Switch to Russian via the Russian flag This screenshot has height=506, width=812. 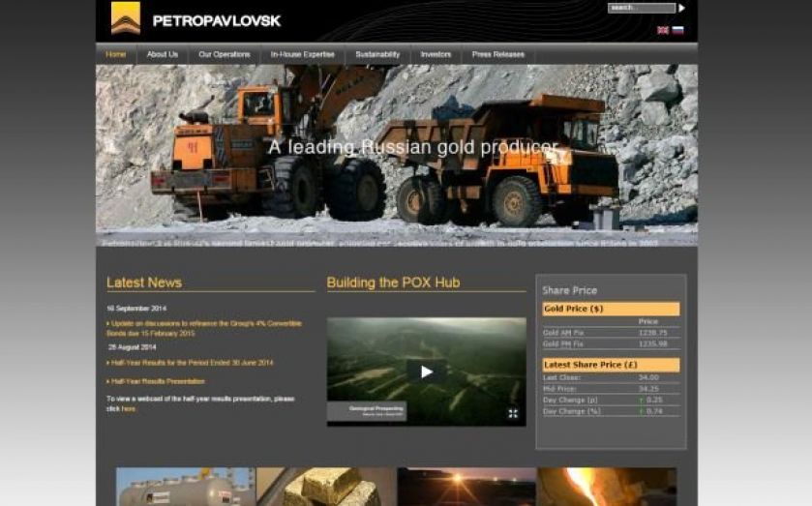(678, 31)
